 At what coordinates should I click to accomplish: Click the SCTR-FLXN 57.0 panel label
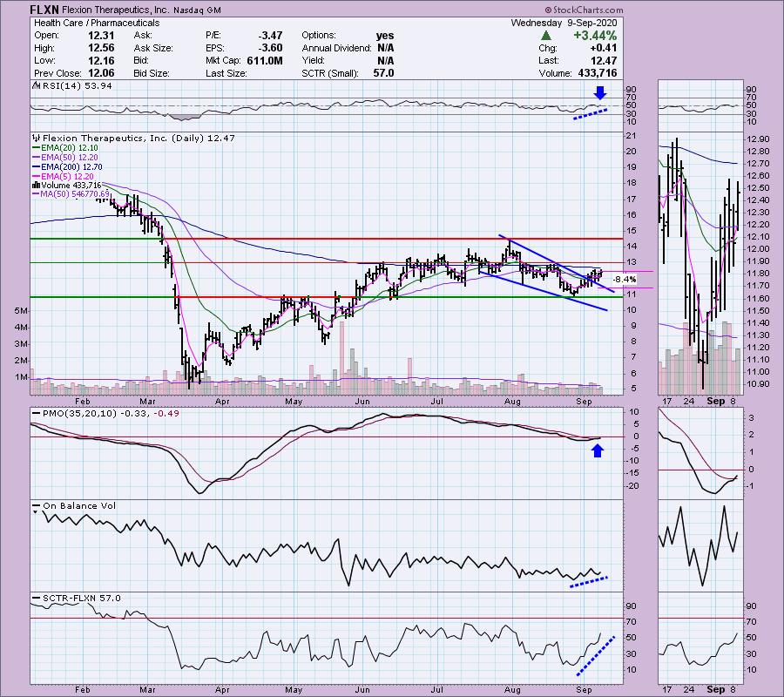(x=82, y=599)
